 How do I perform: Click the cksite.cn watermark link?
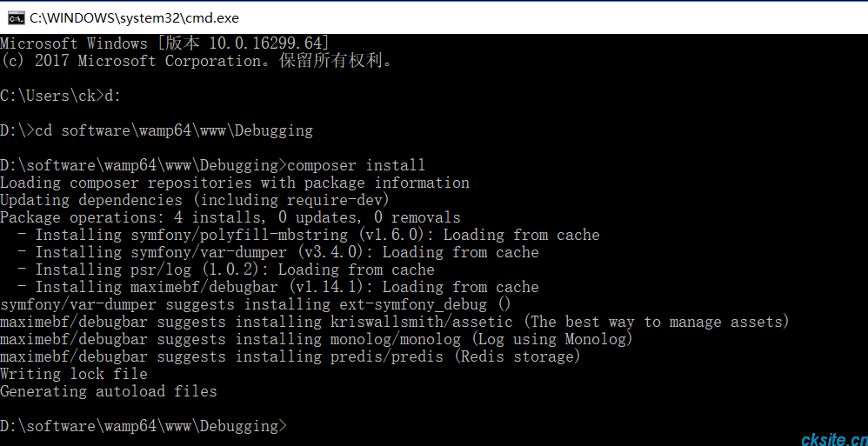click(x=835, y=439)
